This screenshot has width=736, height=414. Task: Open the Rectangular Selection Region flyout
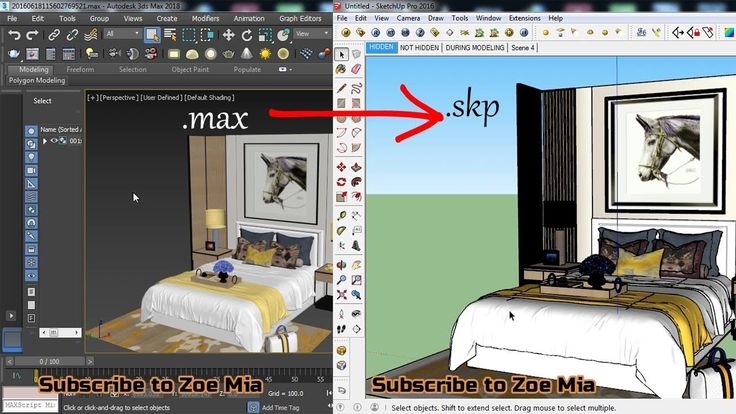click(189, 35)
